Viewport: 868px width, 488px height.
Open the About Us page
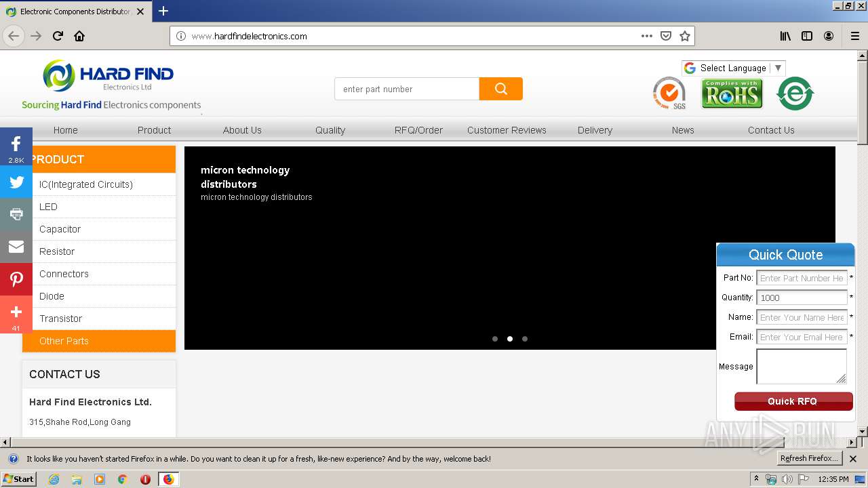pos(242,130)
